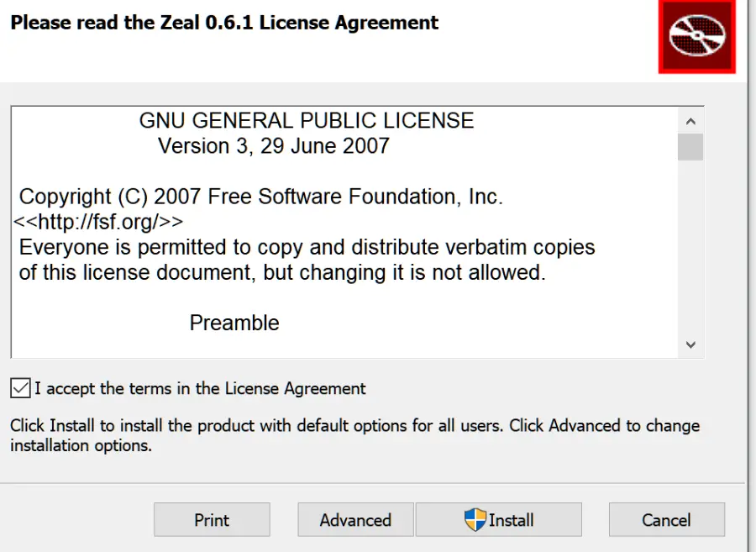
Task: Open Advanced installation options
Action: (355, 520)
